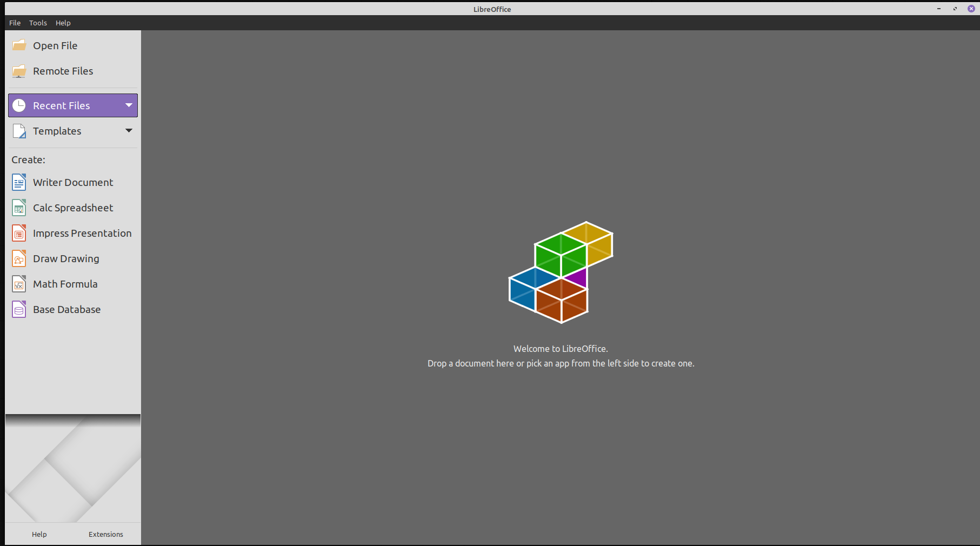The image size is (980, 546).
Task: Click the Calc Spreadsheet icon
Action: 19,208
